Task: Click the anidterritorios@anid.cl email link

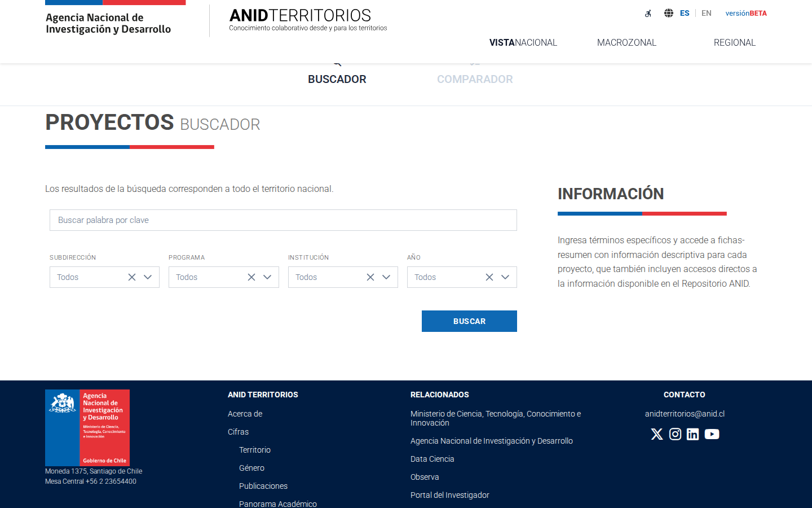Action: coord(685,414)
